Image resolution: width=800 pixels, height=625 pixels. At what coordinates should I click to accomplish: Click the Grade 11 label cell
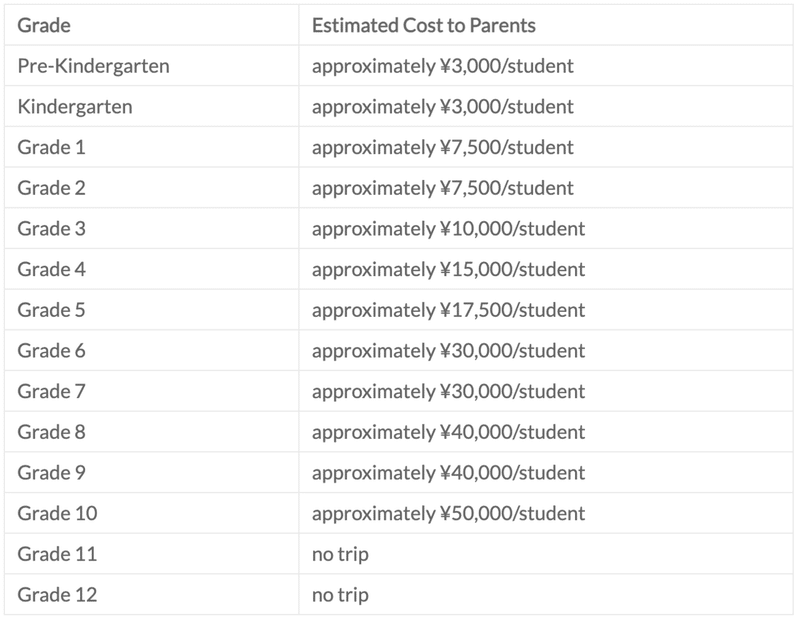click(57, 554)
